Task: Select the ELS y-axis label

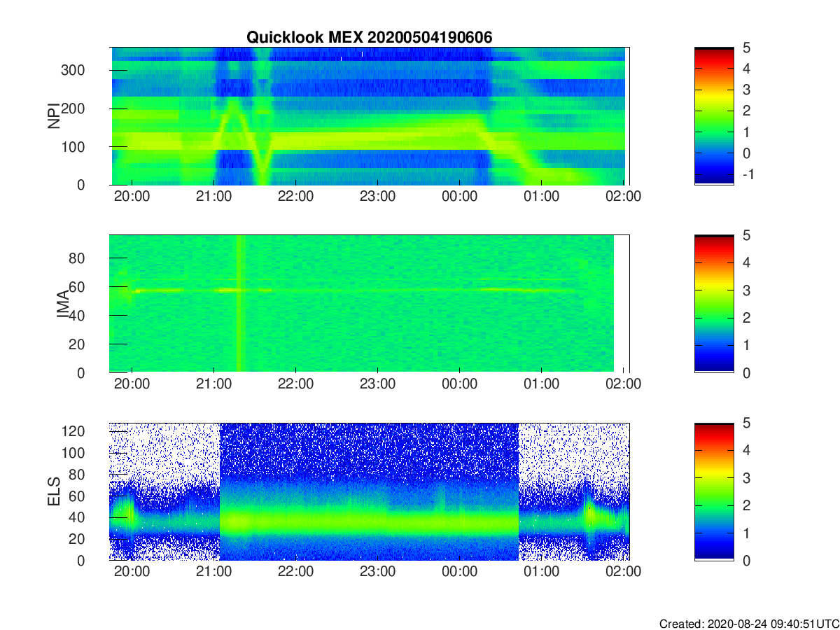Action: point(53,491)
